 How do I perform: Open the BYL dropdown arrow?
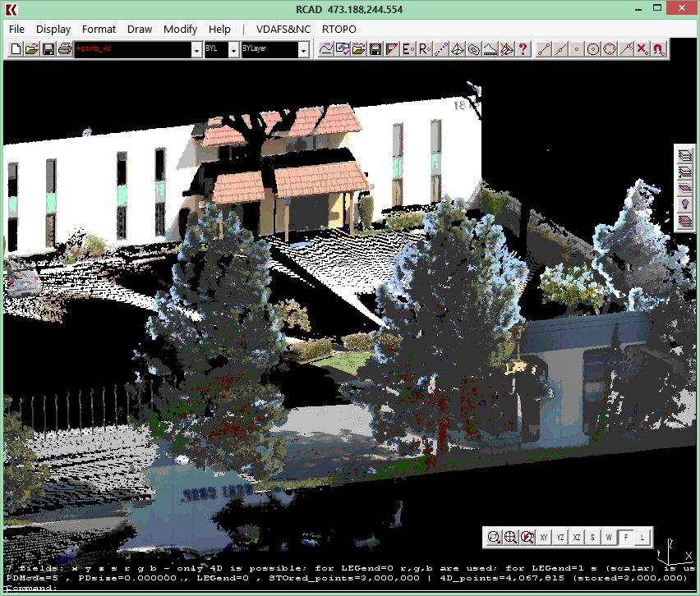[x=233, y=50]
